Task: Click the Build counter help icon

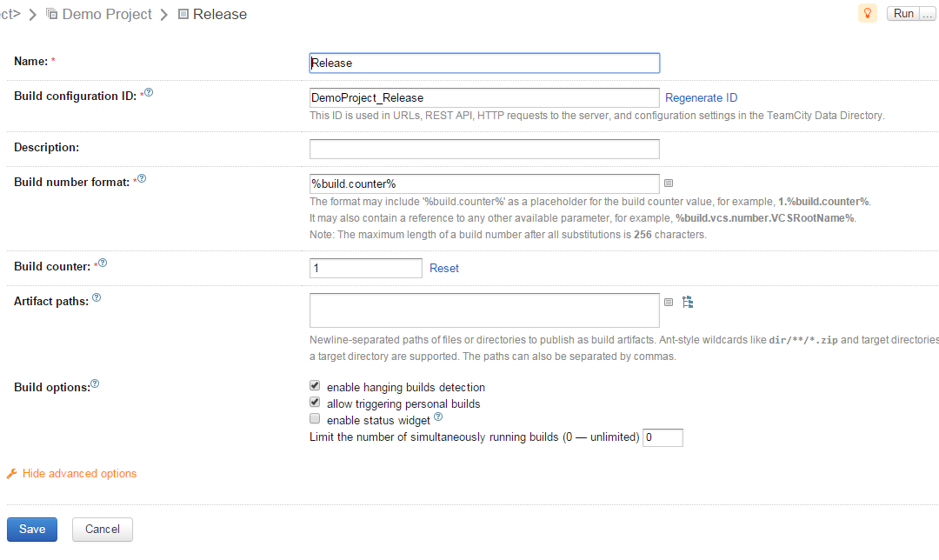Action: coord(103,263)
